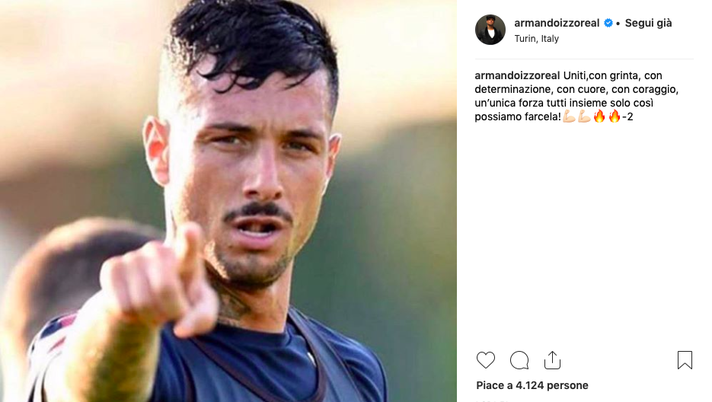Click the footballer photo of the post

pos(228,201)
